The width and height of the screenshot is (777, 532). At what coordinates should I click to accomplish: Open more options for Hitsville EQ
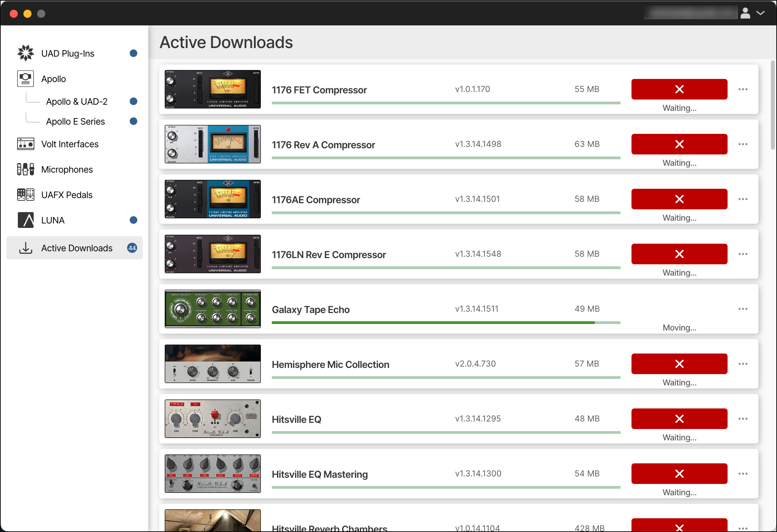pos(743,419)
